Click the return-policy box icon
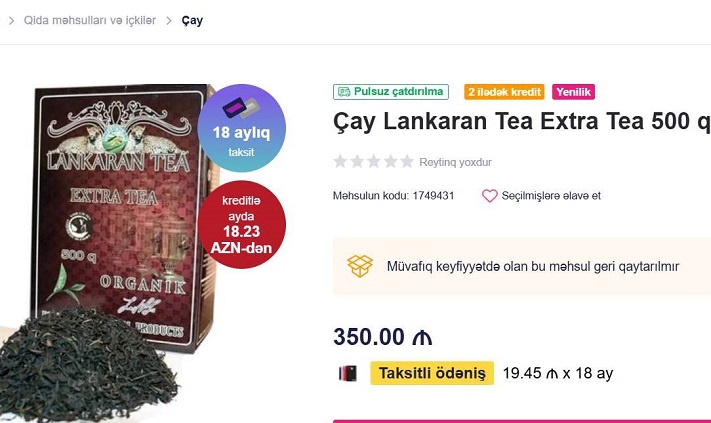Viewport: 711px width, 423px height. pos(360,266)
